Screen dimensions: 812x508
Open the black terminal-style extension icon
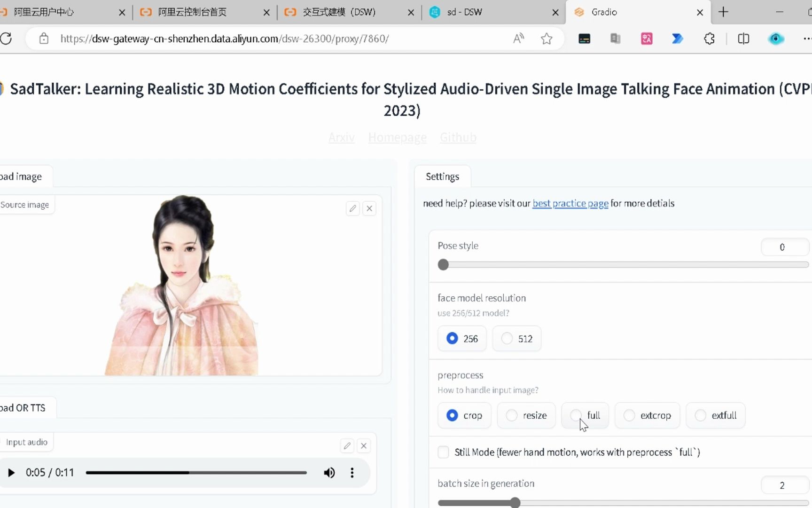pos(584,39)
